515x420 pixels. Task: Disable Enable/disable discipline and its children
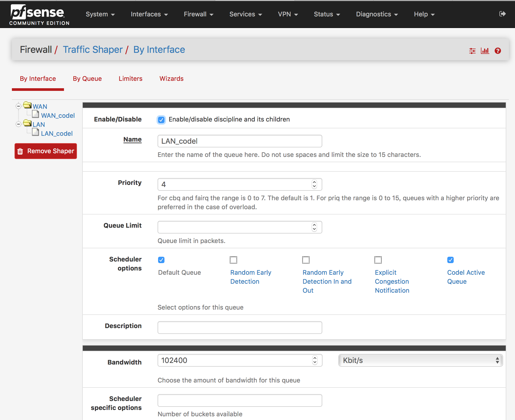click(x=161, y=120)
